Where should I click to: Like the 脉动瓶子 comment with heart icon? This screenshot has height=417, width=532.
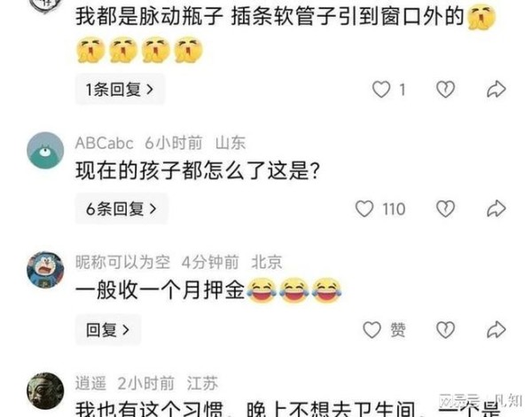click(381, 90)
